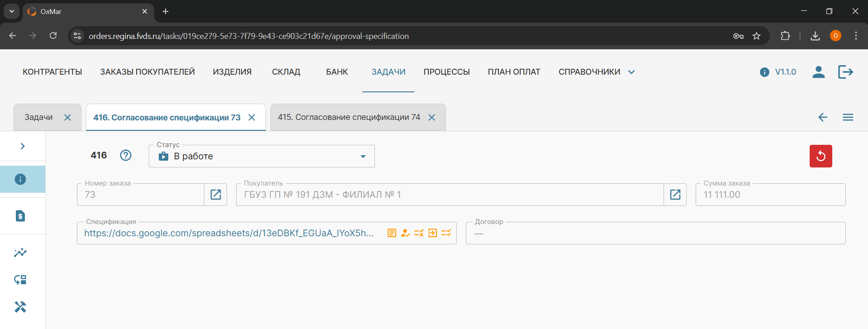The image size is (868, 329).
Task: Open the sparkle trend chart sidebar icon
Action: (x=20, y=253)
